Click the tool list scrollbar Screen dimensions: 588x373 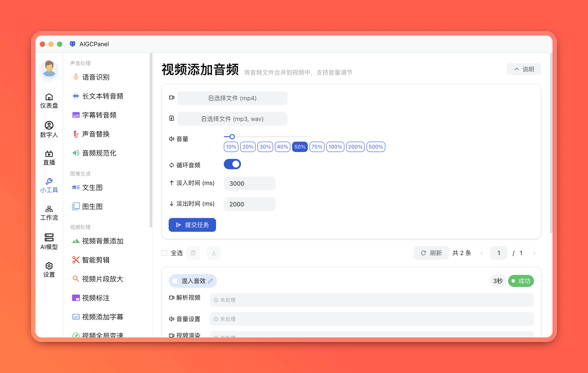(151, 141)
